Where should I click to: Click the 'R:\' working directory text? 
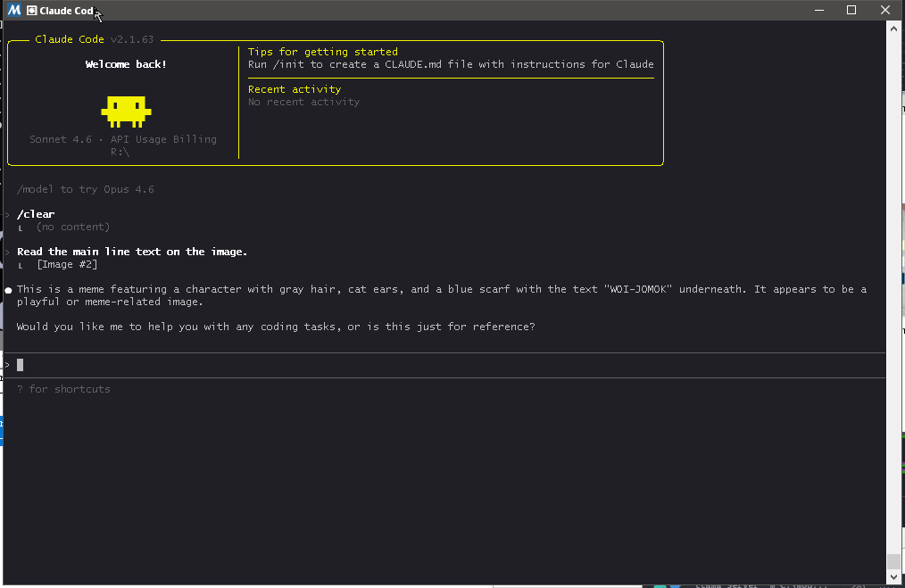pos(120,152)
